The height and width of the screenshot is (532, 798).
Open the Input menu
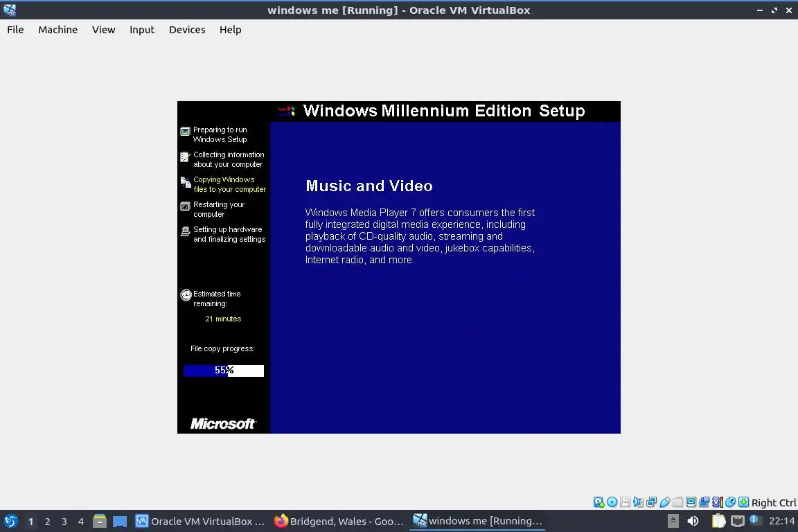(142, 30)
